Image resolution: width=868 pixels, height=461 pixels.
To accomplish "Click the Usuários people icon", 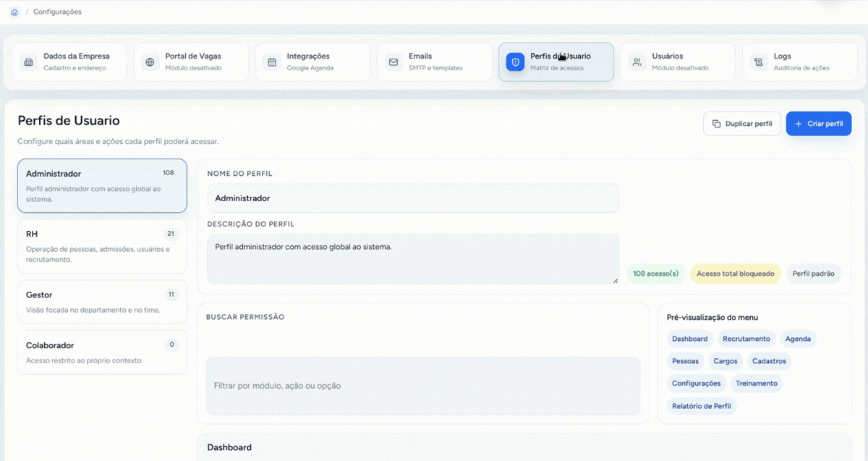I will pyautogui.click(x=637, y=62).
